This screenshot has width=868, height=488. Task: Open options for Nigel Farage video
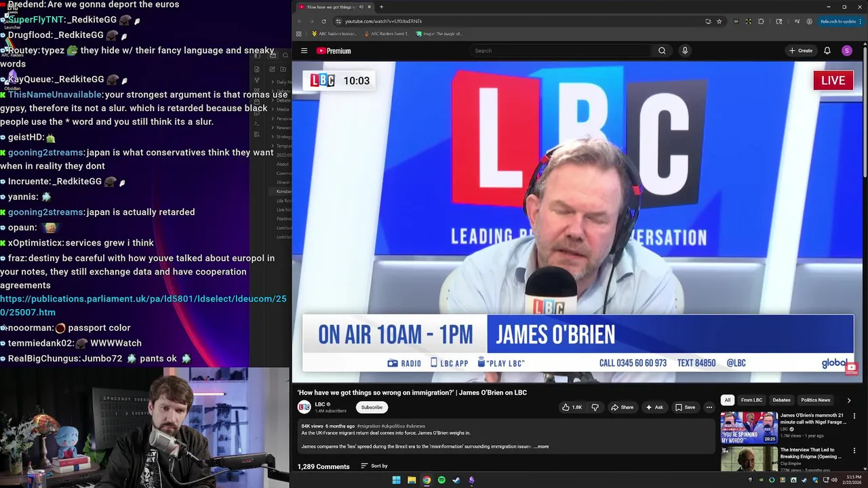[x=854, y=416]
